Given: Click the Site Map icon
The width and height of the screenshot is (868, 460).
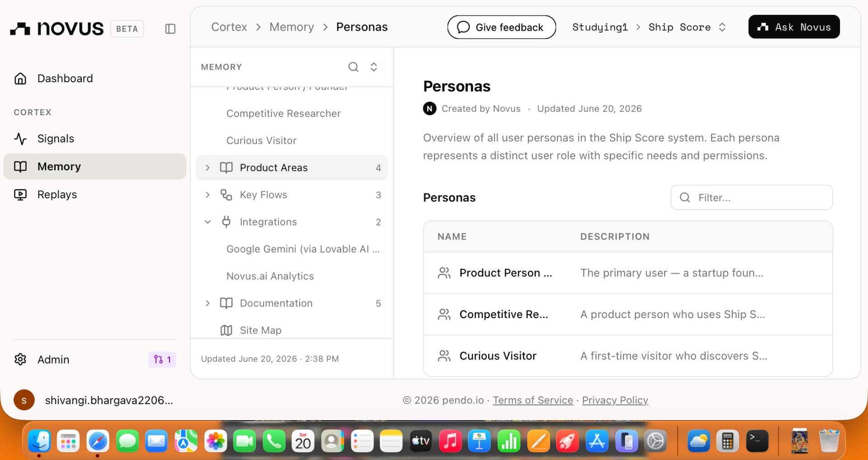Looking at the screenshot, I should tap(226, 330).
